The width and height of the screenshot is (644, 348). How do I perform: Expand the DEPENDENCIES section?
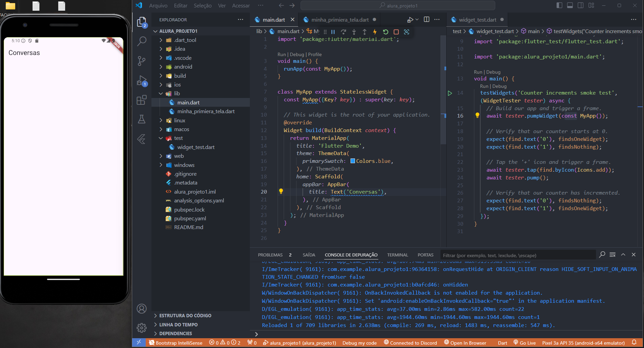click(x=201, y=333)
